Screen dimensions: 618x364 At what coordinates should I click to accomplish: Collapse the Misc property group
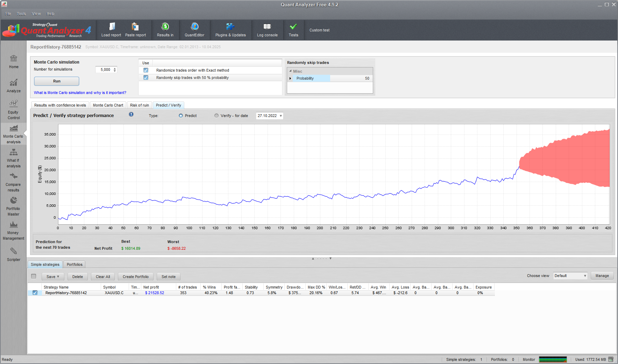coord(290,71)
